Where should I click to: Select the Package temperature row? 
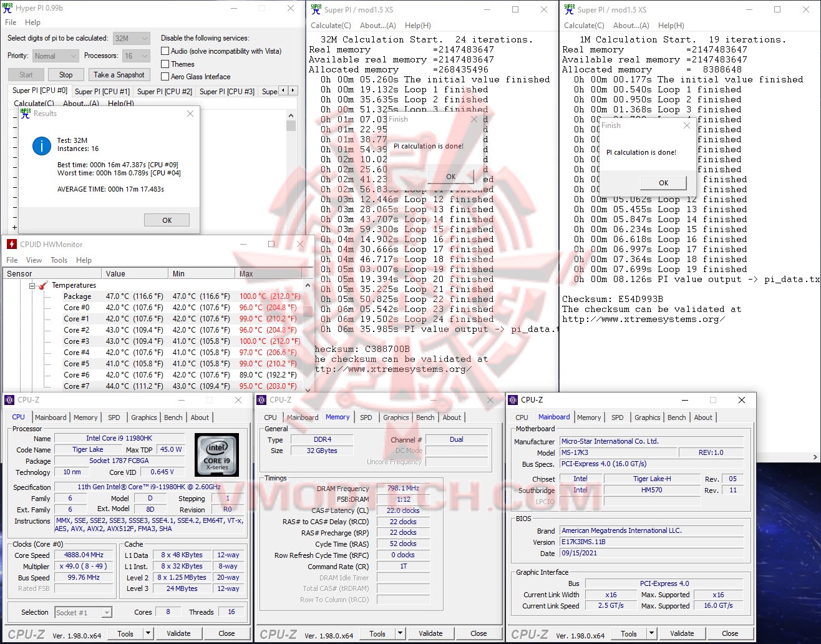(152, 296)
